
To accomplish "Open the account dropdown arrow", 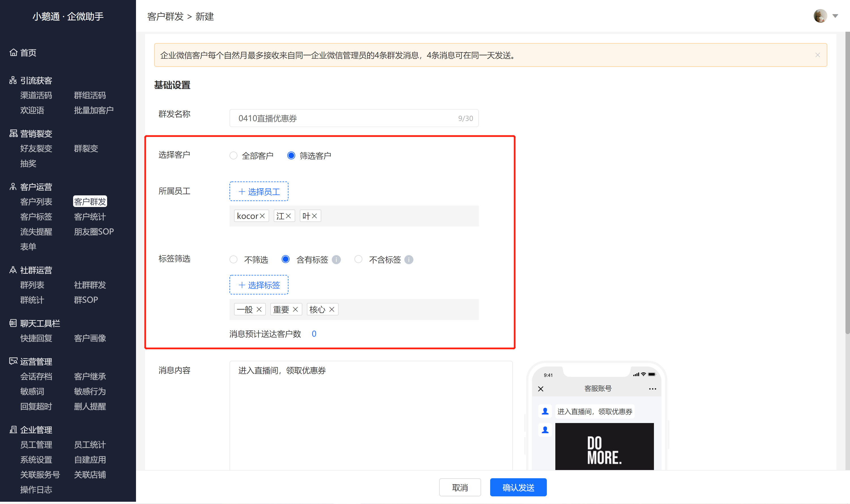I will 835,16.
